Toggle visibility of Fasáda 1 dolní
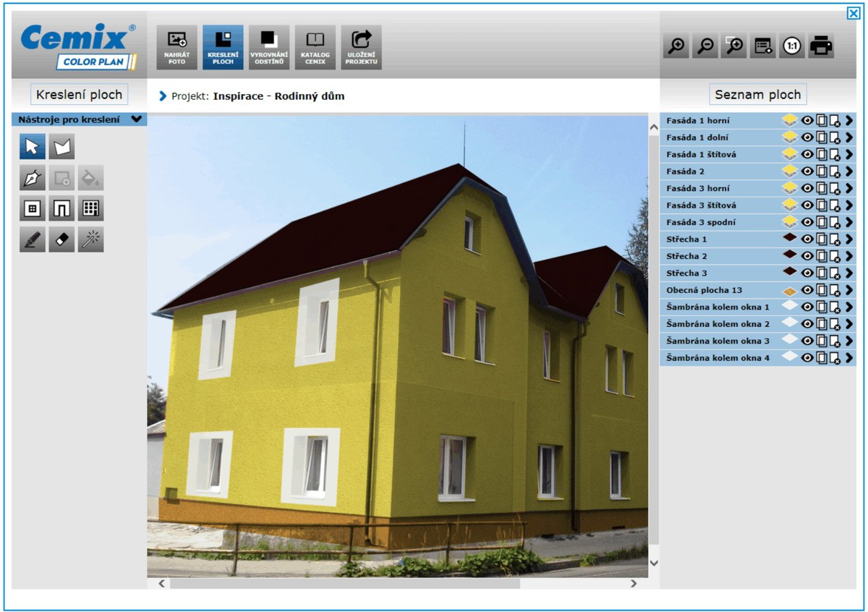Image resolution: width=868 pixels, height=612 pixels. coord(807,137)
